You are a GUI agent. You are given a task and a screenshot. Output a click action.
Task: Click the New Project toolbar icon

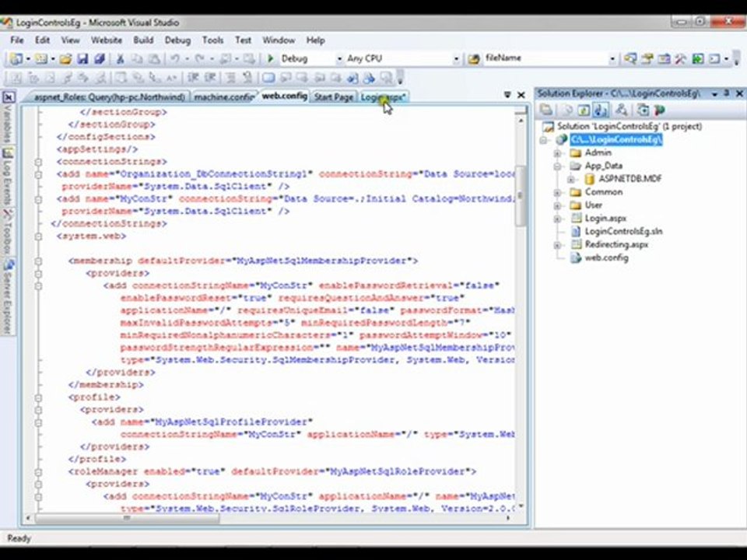16,58
